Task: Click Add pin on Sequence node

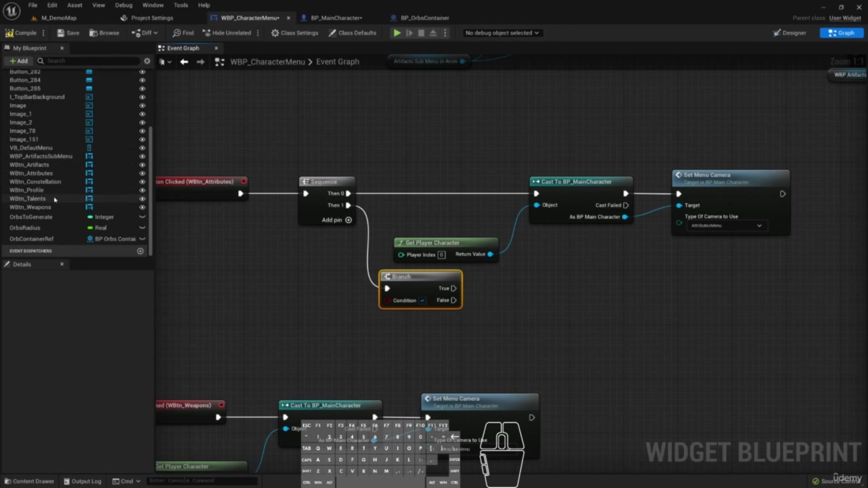Action: coord(336,220)
